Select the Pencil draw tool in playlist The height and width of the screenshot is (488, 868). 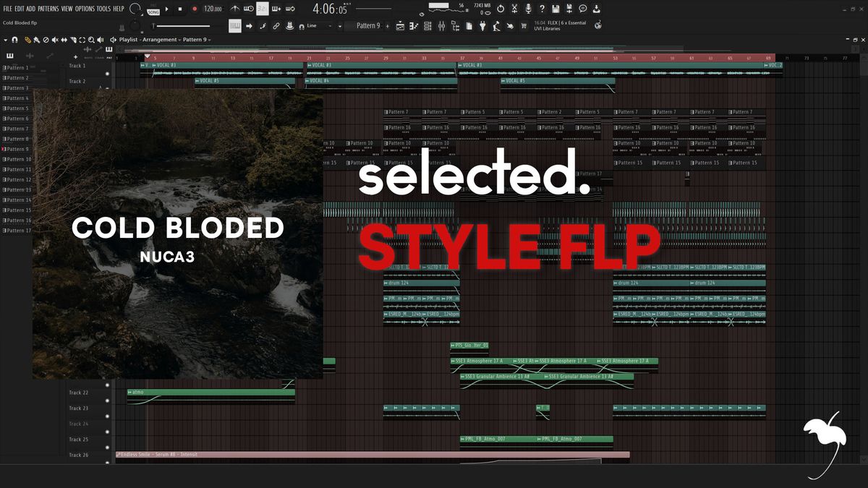pos(27,39)
